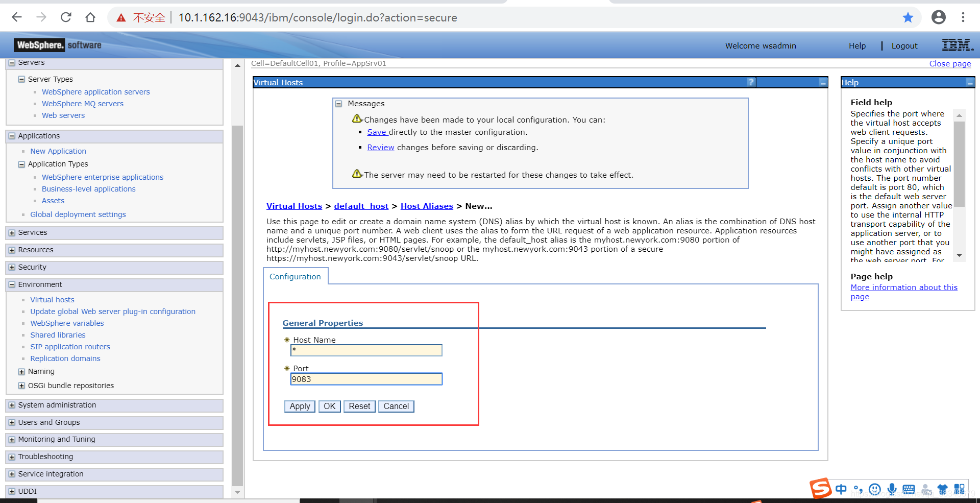
Task: Minimize the Help panel
Action: coord(970,82)
